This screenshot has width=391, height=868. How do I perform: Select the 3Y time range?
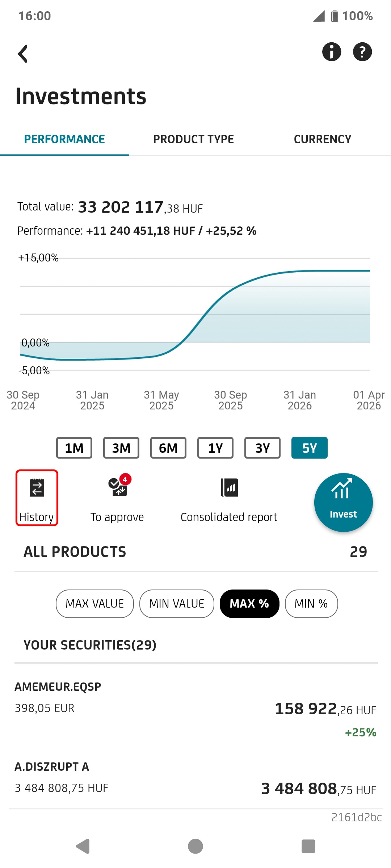(262, 448)
